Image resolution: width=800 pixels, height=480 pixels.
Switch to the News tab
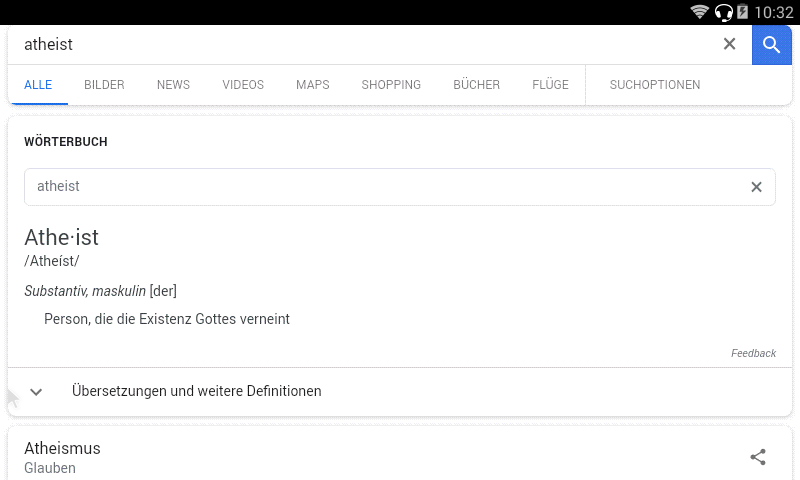(x=173, y=85)
